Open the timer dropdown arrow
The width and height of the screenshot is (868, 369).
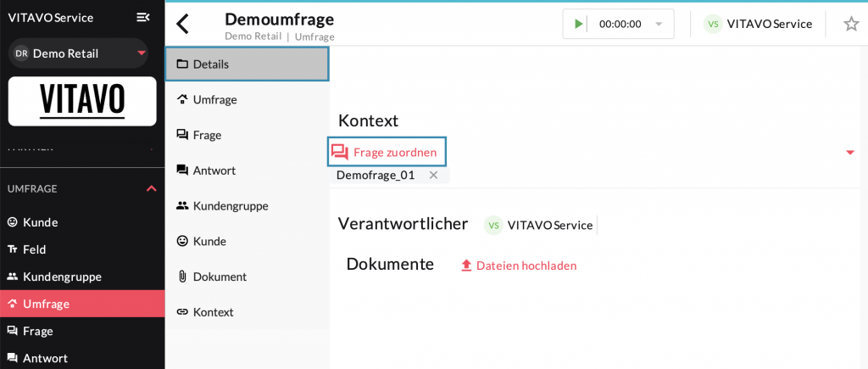(x=659, y=25)
